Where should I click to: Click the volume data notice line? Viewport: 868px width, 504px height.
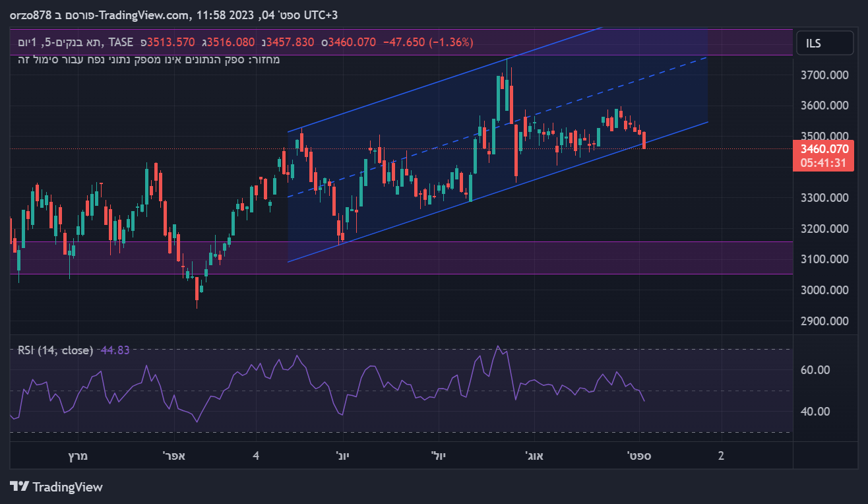[x=149, y=60]
